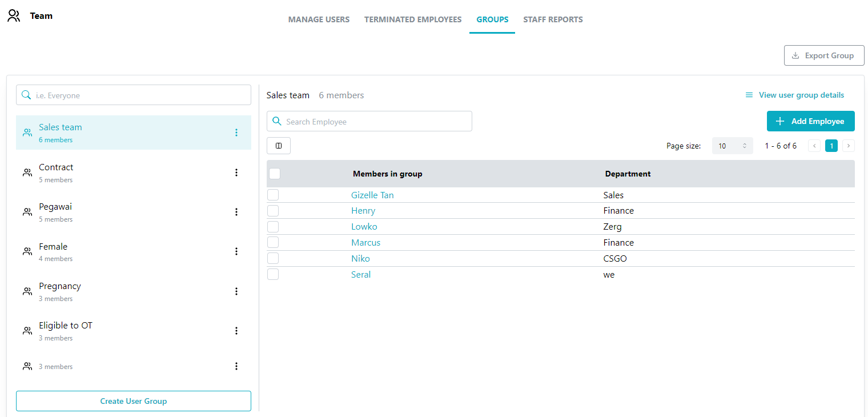Select the Pegawai group in the list
This screenshot has height=417, width=868.
(134, 212)
